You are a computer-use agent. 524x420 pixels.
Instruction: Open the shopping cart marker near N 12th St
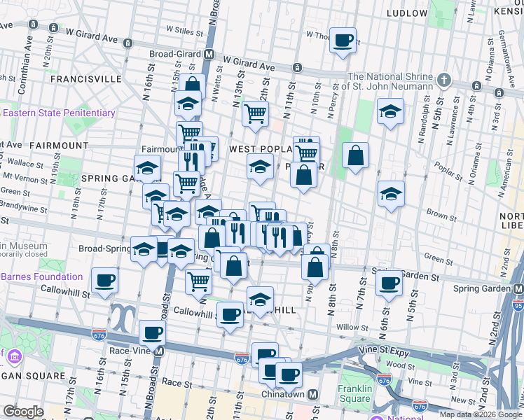(x=255, y=116)
